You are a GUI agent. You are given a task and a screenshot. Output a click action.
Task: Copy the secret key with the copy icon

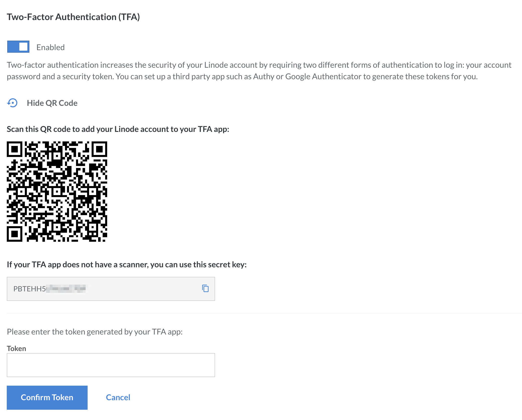[x=205, y=288]
